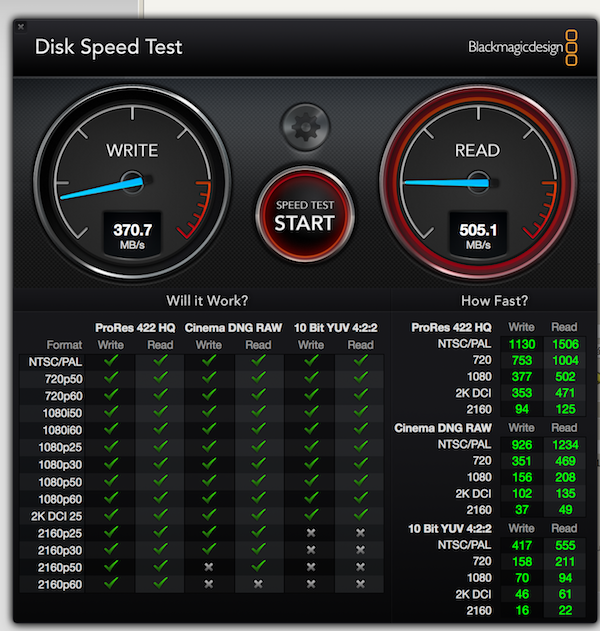The height and width of the screenshot is (631, 600).
Task: Click the How Fast? heading
Action: pos(494,301)
